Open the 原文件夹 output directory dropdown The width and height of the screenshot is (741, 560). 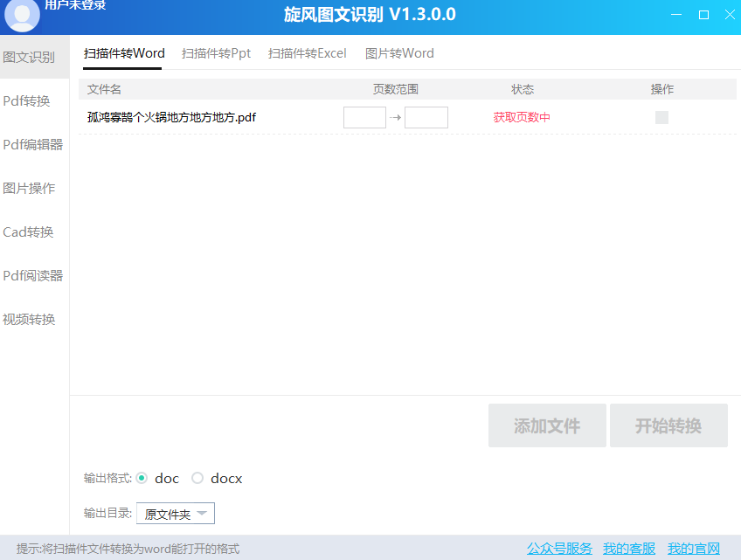click(175, 513)
